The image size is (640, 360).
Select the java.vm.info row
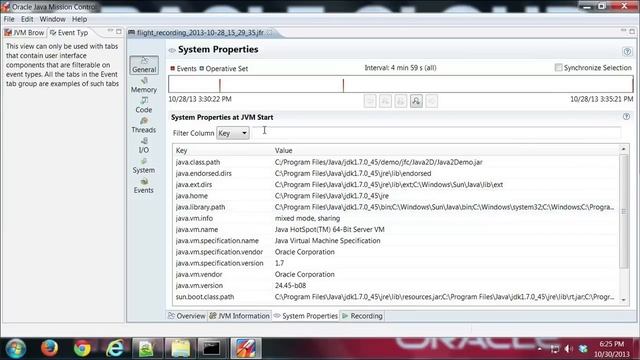[x=396, y=218]
